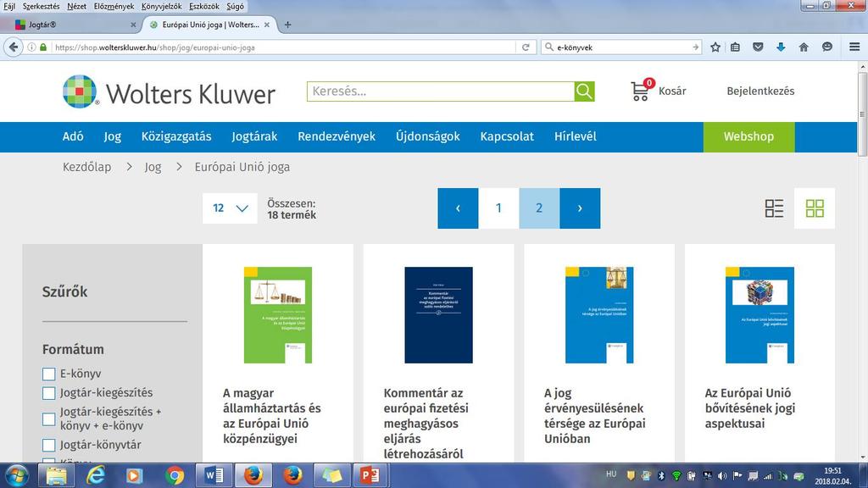868x488 pixels.
Task: Open a new browser tab
Action: [287, 25]
